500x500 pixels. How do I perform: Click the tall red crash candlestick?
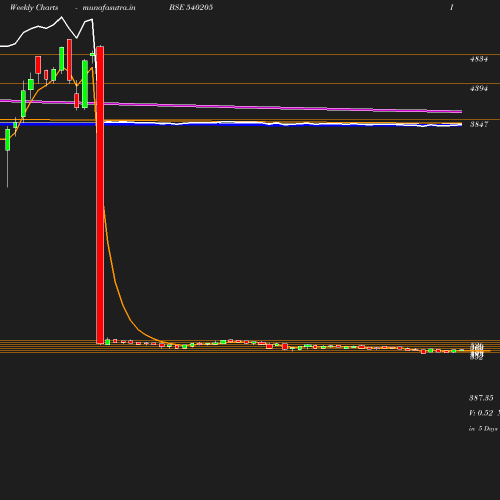100,195
